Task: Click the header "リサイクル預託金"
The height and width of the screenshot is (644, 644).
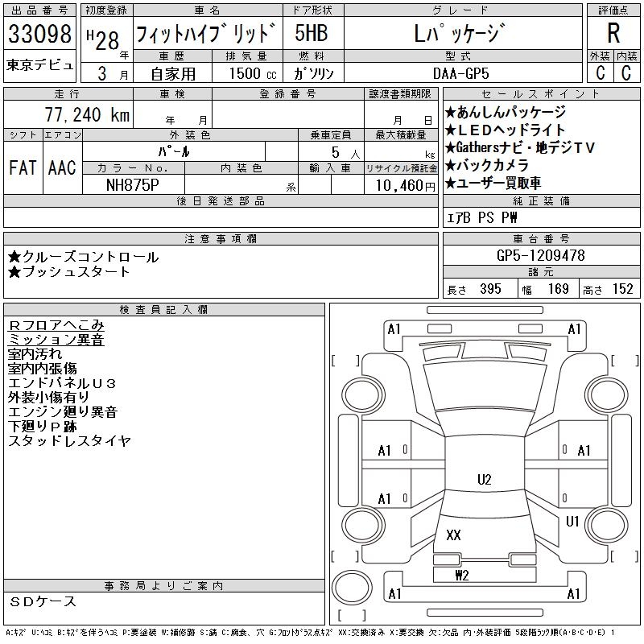Action: (401, 168)
